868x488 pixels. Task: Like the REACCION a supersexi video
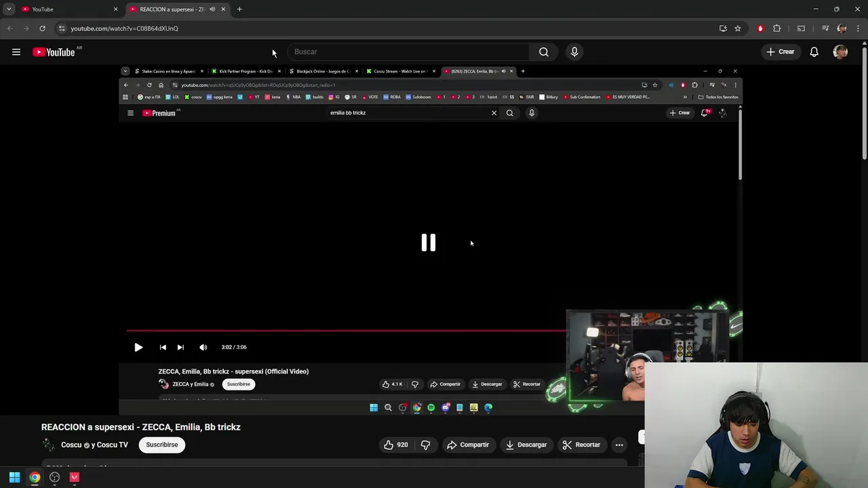[396, 445]
